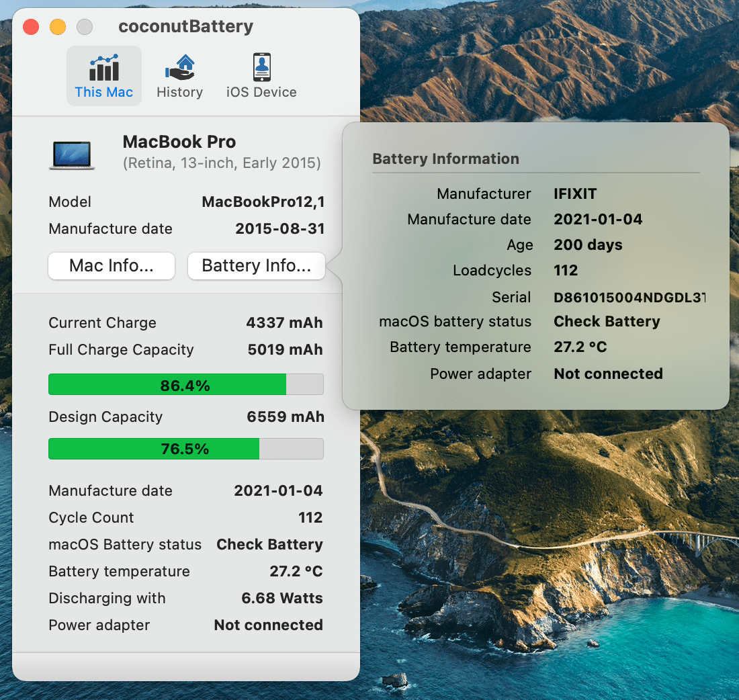Click the (Retina, 13-inch, Early 2015) subtitle
The image size is (739, 700).
222,163
